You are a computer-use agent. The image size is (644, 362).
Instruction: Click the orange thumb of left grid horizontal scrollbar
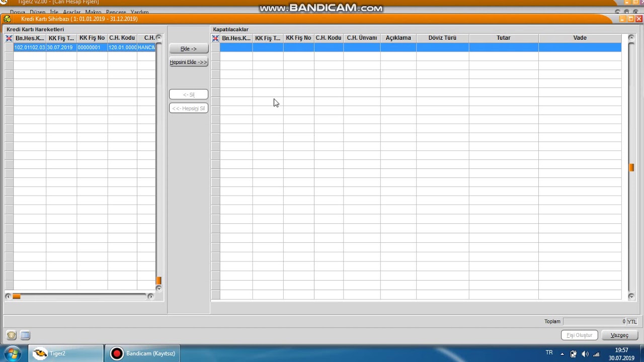[x=17, y=297]
